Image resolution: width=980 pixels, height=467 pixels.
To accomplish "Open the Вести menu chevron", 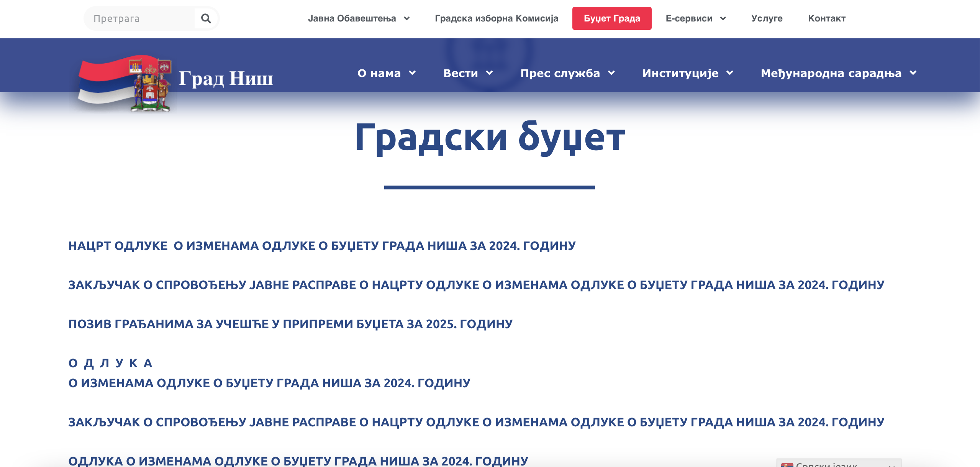I will [x=489, y=73].
